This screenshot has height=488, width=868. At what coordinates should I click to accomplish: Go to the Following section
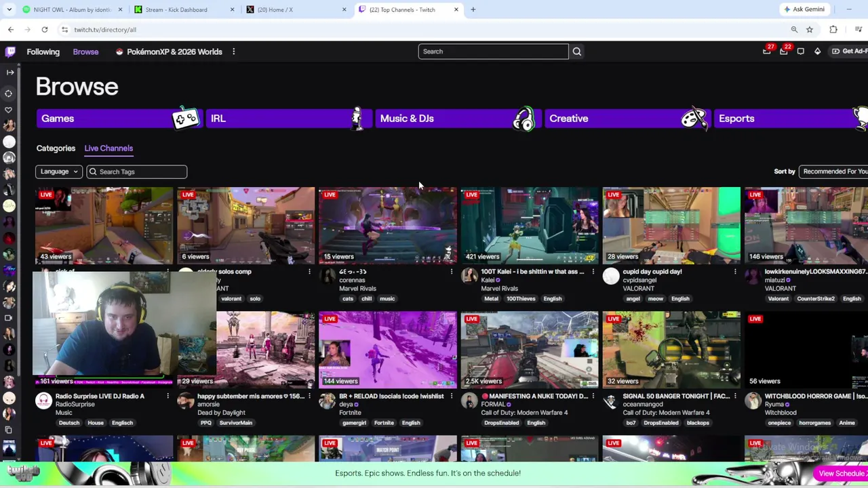[x=43, y=52]
